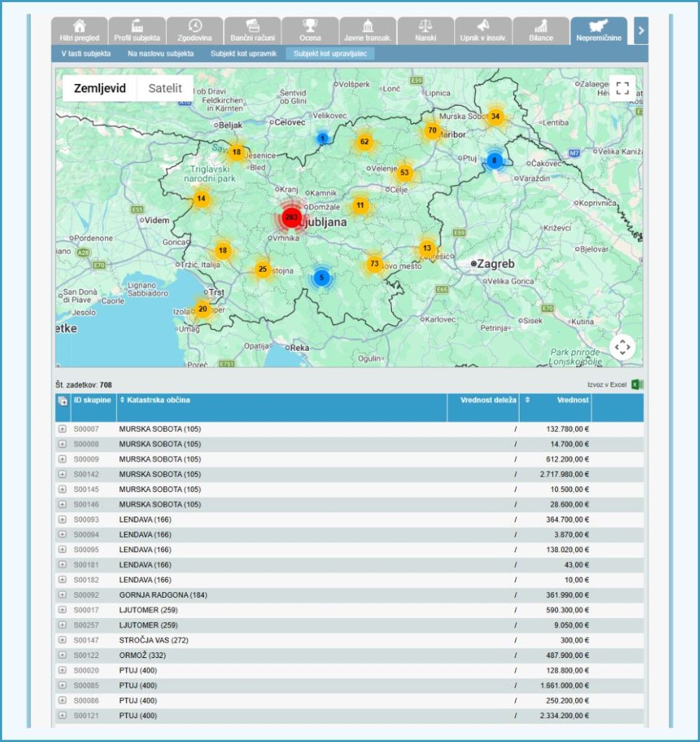
Task: Expand row S00093 Lendava
Action: 62,519
